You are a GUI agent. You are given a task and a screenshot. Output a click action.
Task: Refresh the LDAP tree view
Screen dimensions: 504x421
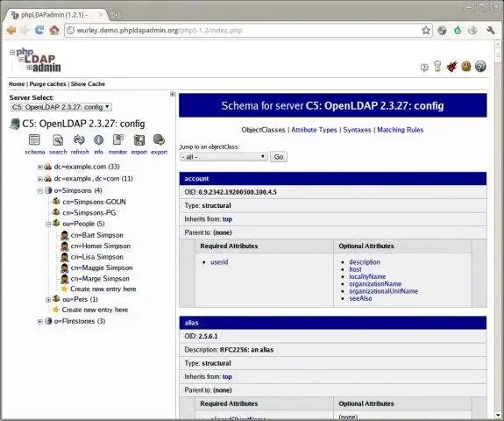(x=79, y=140)
